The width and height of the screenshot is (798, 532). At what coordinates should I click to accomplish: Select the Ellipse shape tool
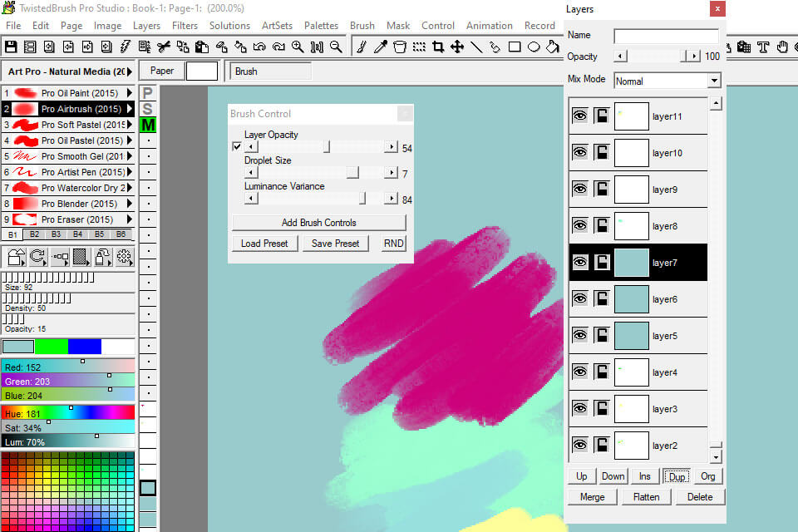[534, 47]
